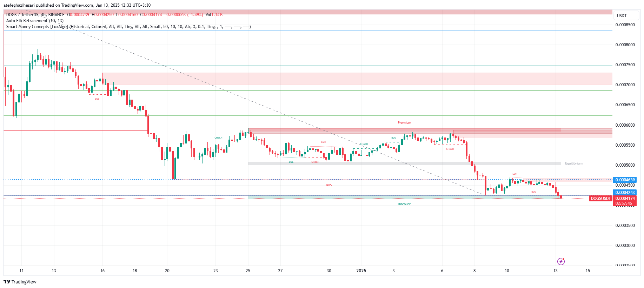644x288 pixels.
Task: Click the 30 date on time axis
Action: [x=329, y=271]
